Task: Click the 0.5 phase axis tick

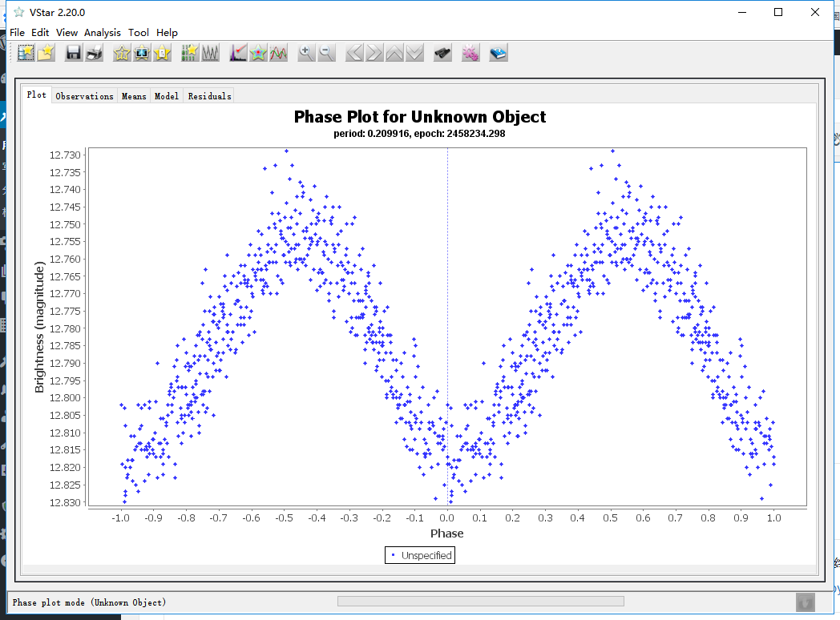Action: click(610, 518)
